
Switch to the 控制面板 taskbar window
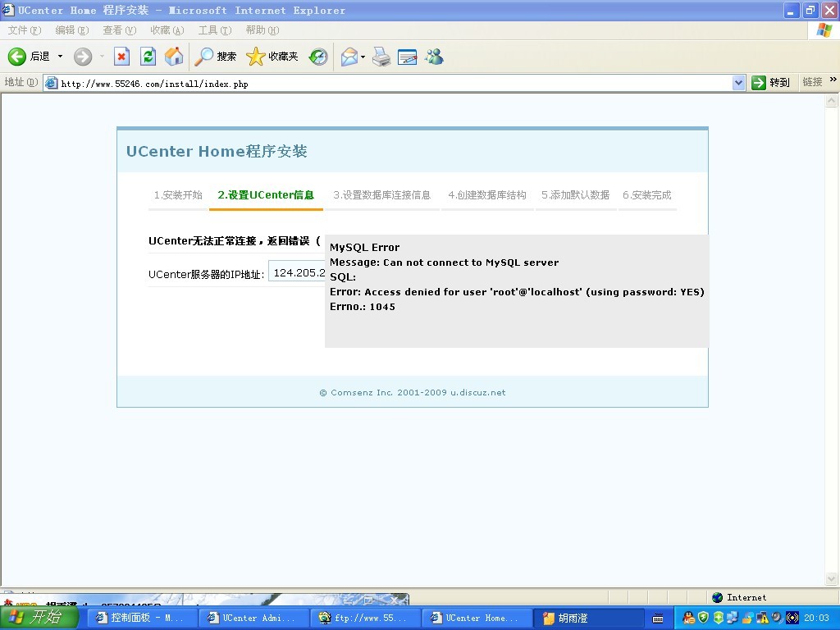(141, 619)
